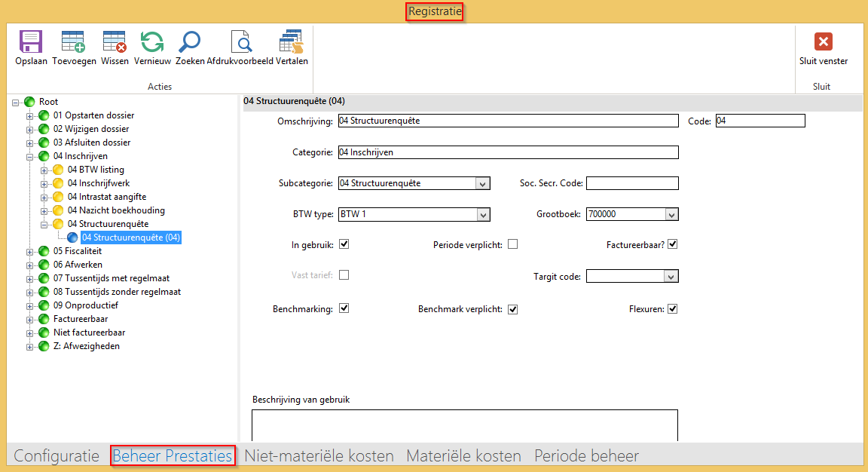Refresh using the Vernieuw icon
Viewport: 868px width, 472px height.
pyautogui.click(x=152, y=42)
